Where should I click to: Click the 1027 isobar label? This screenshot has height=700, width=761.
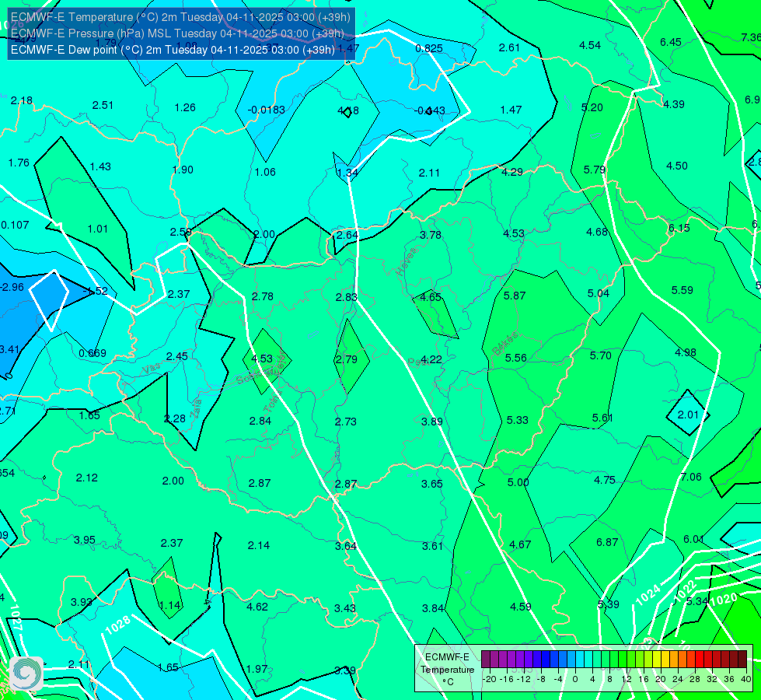point(16,618)
